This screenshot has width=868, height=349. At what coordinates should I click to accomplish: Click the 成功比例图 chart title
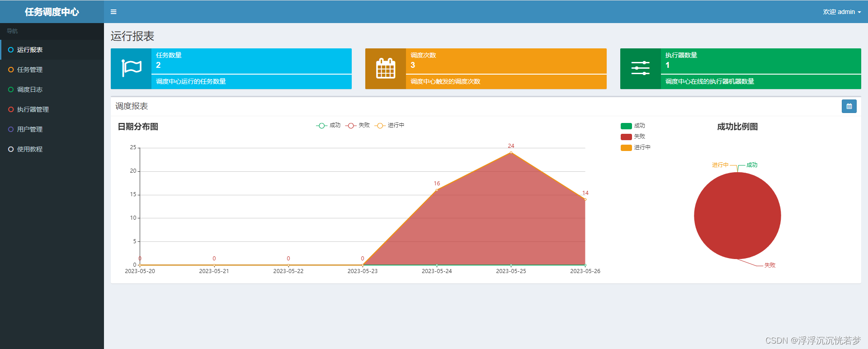click(737, 127)
